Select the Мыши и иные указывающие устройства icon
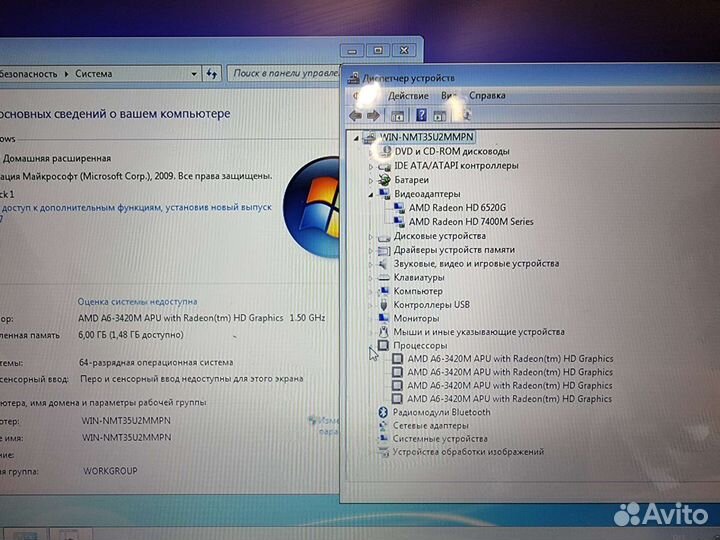 point(383,332)
